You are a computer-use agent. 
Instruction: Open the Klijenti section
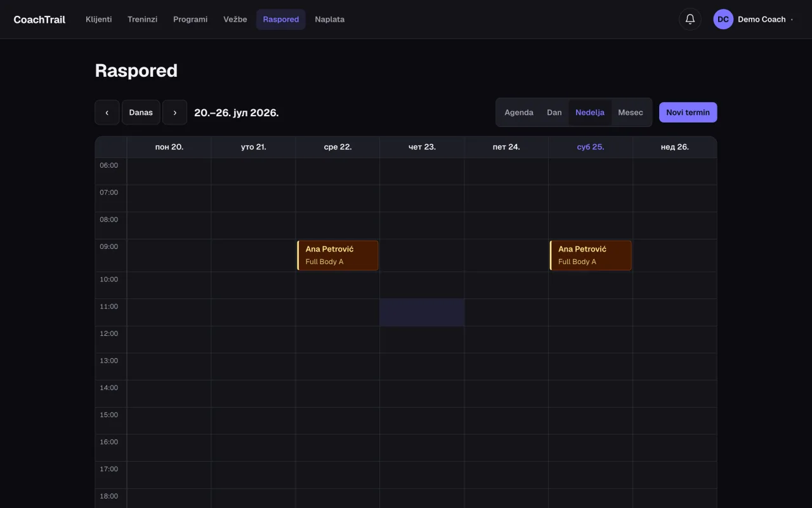point(99,19)
